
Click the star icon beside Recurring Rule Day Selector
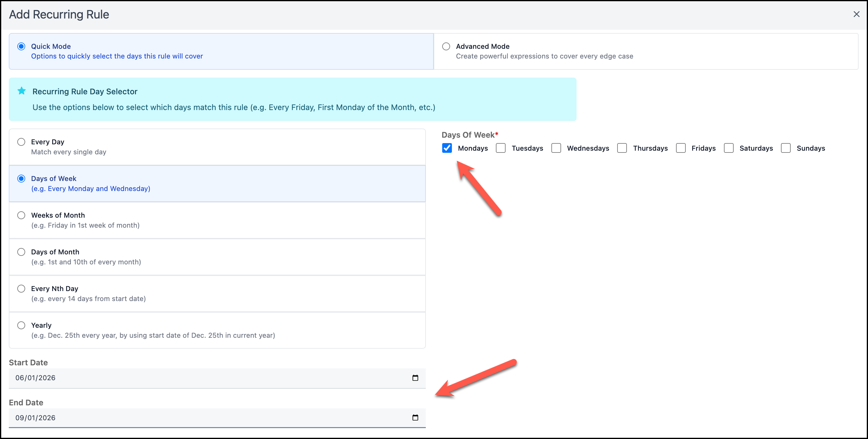[x=22, y=91]
